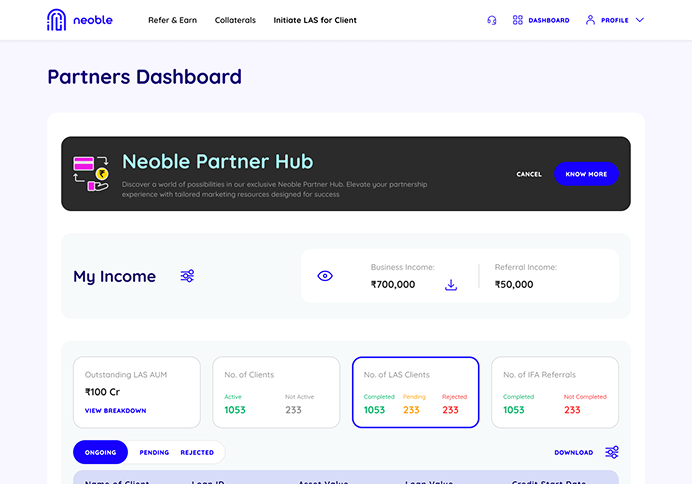Switch to the PENDING tab
The width and height of the screenshot is (692, 484).
point(154,453)
